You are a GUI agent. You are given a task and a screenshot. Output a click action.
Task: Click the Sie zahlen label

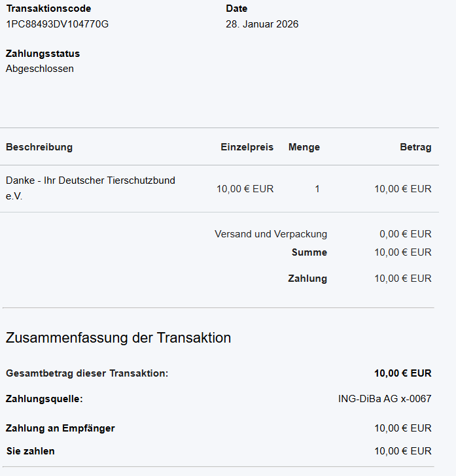30,451
